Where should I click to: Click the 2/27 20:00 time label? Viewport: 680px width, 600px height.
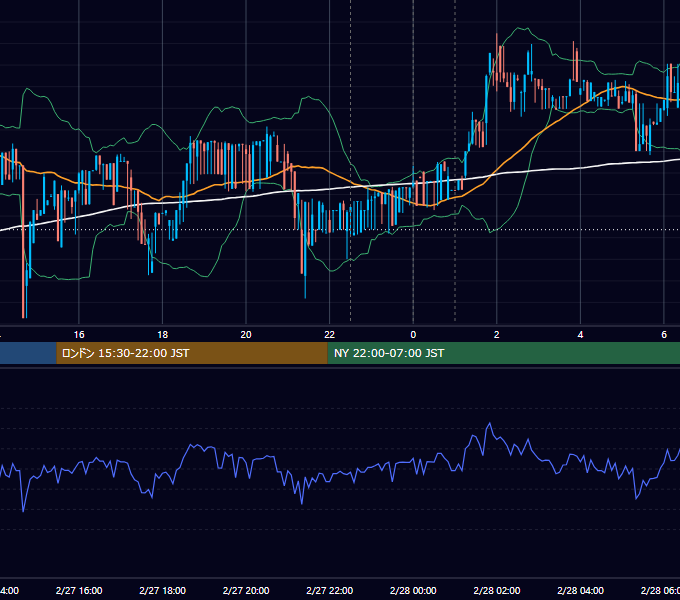[x=246, y=590]
